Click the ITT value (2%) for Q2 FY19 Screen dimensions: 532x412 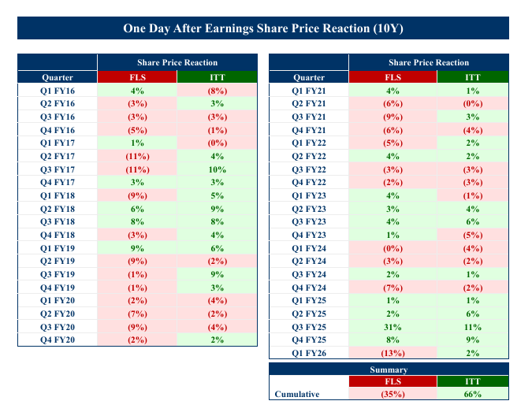pos(218,261)
